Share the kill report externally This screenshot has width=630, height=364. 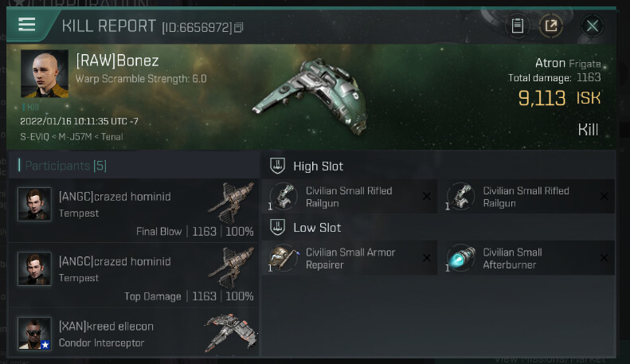tap(551, 25)
